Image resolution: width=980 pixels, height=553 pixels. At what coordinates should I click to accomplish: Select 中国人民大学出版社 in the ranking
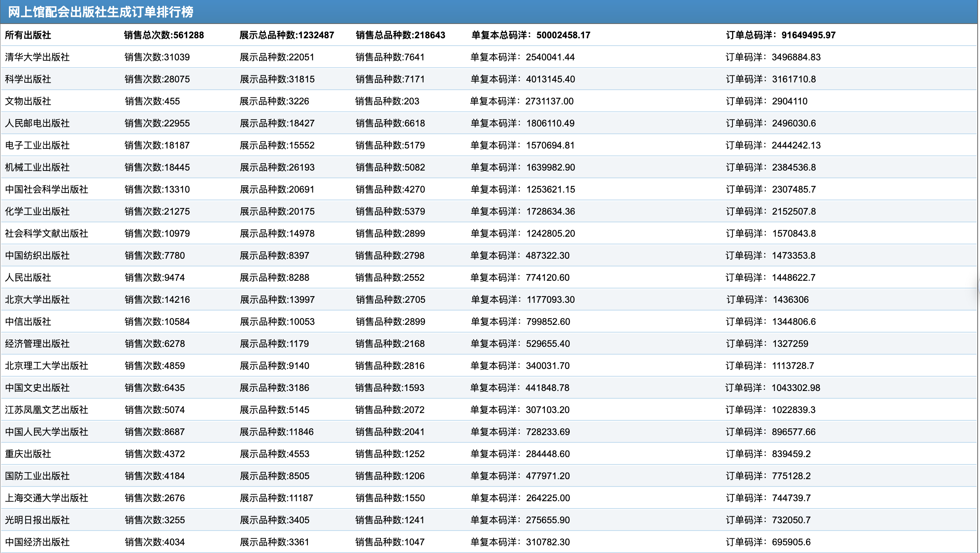pos(46,432)
